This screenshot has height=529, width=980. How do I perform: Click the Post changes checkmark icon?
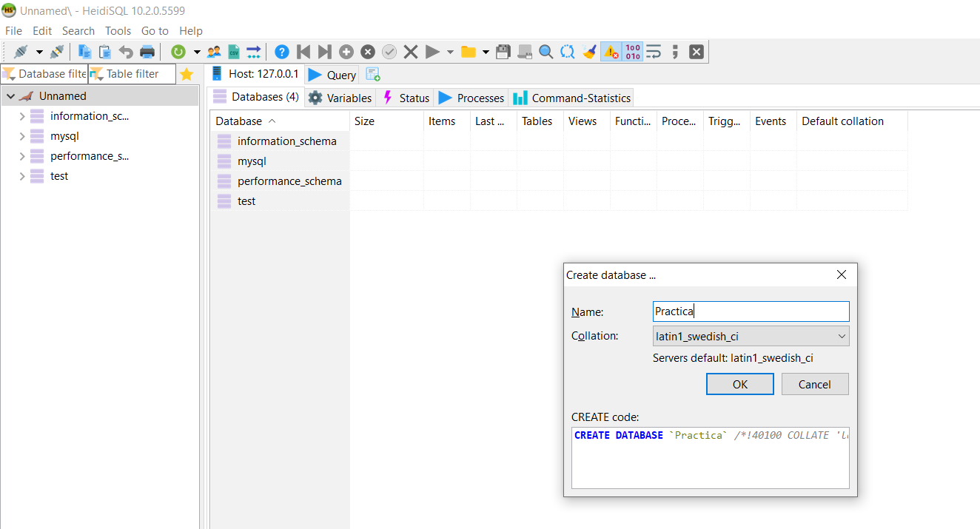(389, 52)
